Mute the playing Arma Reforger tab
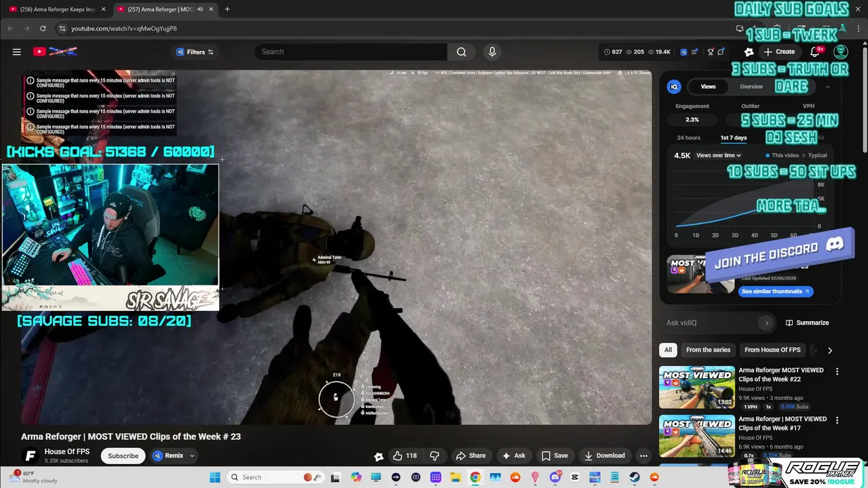The width and height of the screenshot is (868, 488). [200, 9]
